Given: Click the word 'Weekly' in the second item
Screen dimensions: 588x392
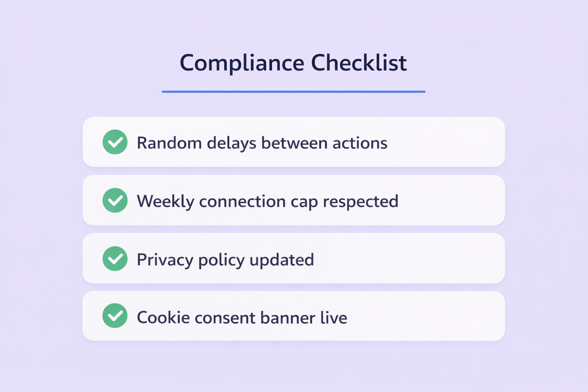Looking at the screenshot, I should [x=165, y=201].
